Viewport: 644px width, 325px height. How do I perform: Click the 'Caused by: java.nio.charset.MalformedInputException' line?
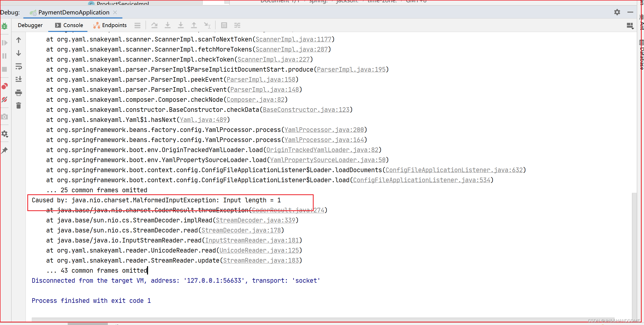coord(156,200)
